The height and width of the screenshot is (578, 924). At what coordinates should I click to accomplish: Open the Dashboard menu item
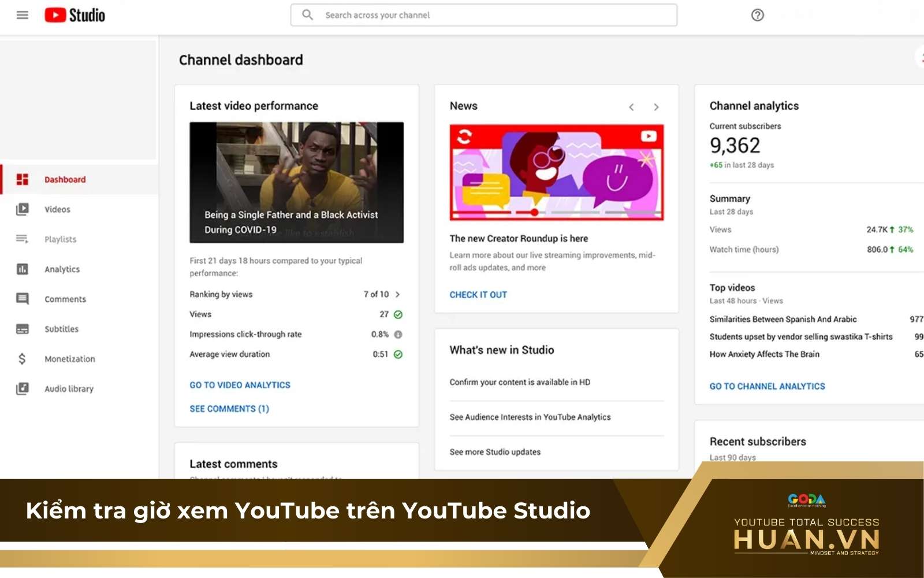tap(80, 179)
